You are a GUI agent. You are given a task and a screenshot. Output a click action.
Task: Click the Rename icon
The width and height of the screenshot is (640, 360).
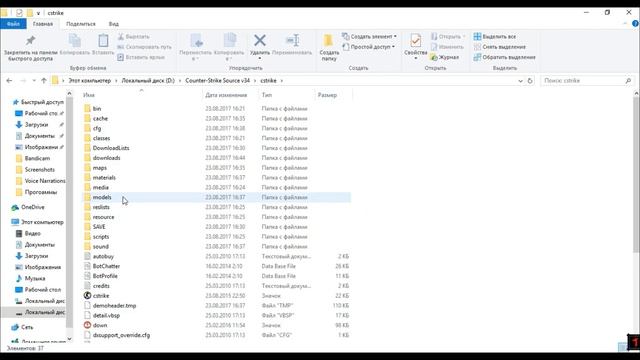pyautogui.click(x=292, y=40)
